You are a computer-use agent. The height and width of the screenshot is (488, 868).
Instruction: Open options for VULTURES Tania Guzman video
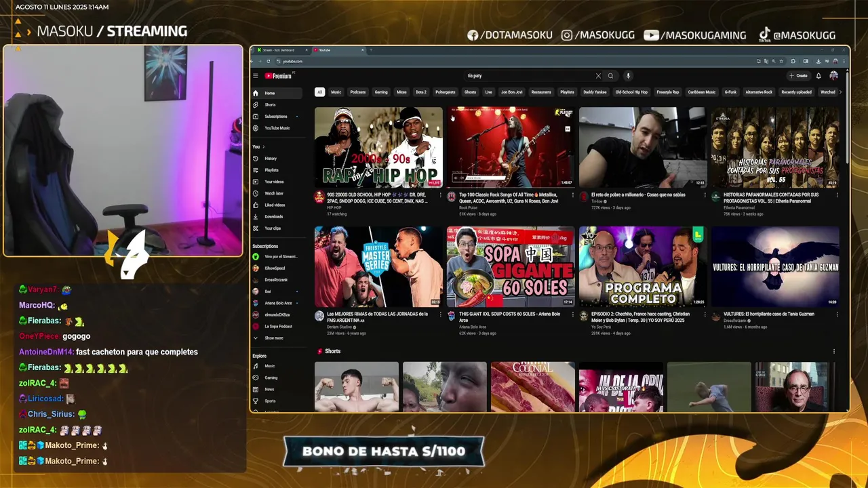(x=837, y=314)
